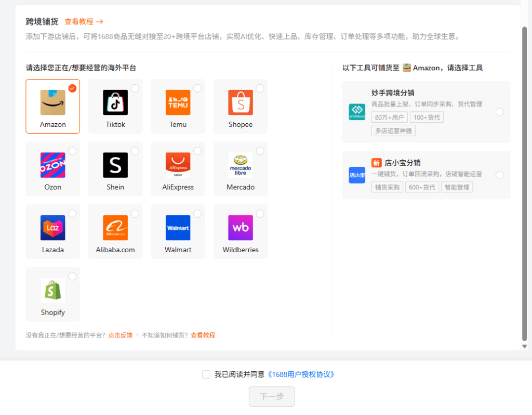Toggle the Ozon card radio button
The image size is (532, 415).
click(x=72, y=151)
